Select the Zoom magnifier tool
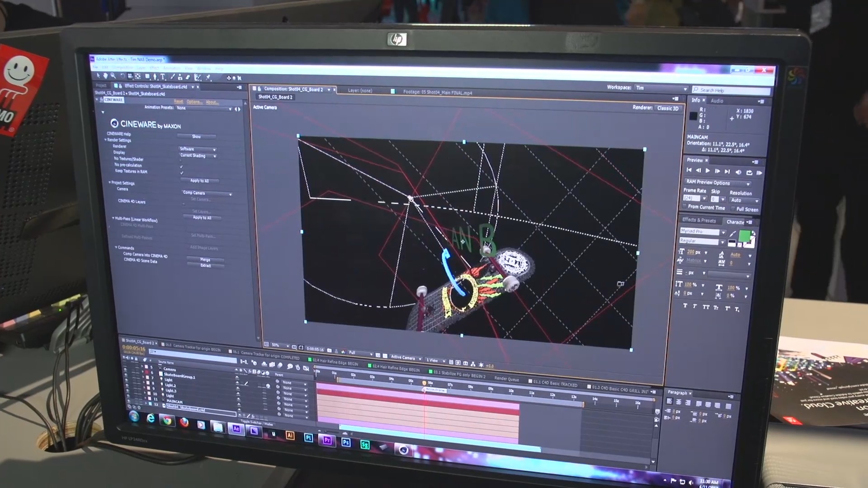 point(113,75)
